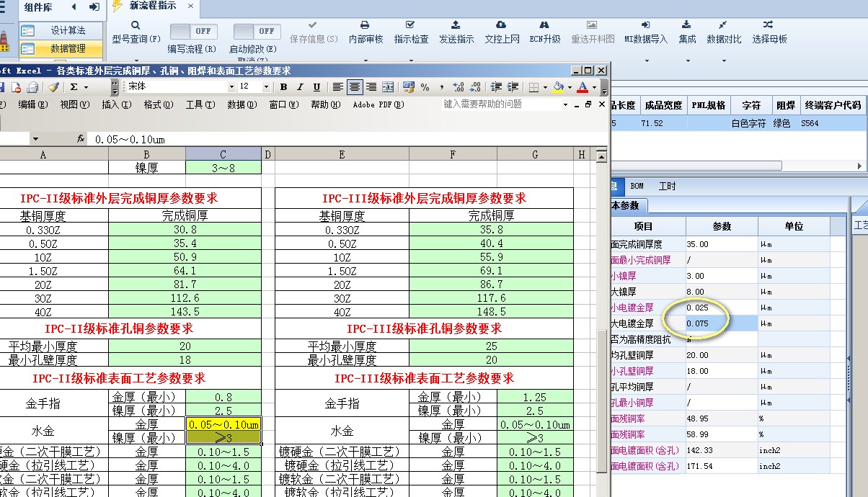This screenshot has width=868, height=497.
Task: Select yellow cell 0.05～0.10um
Action: (223, 424)
